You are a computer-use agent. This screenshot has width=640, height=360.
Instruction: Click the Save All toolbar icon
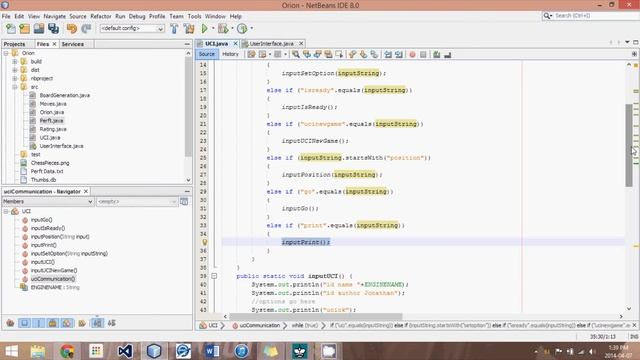tap(53, 29)
